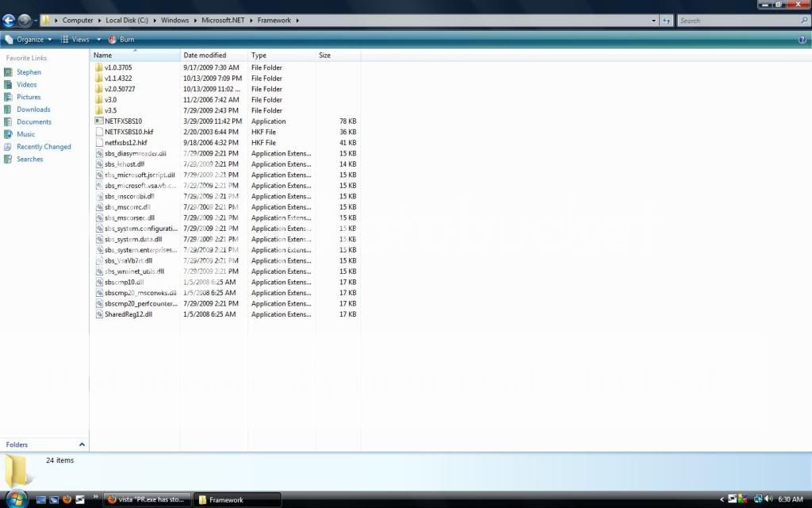Click the volume speaker tray icon

768,499
